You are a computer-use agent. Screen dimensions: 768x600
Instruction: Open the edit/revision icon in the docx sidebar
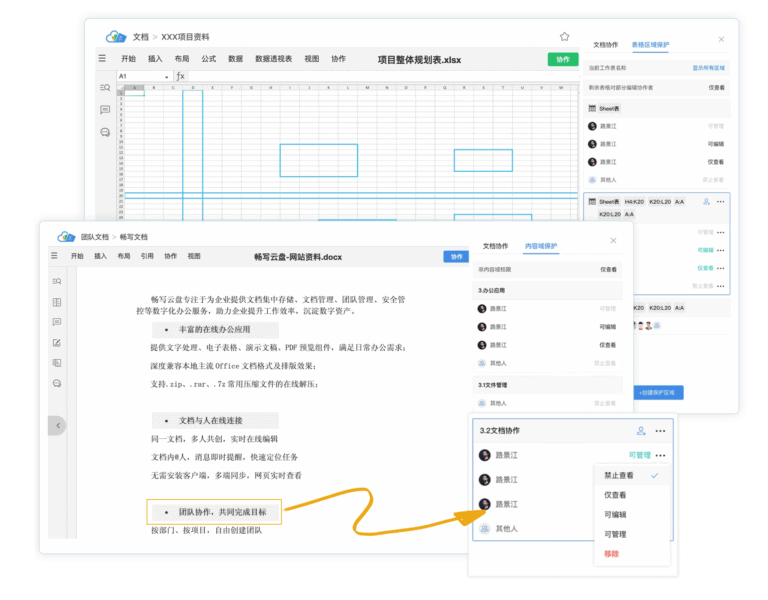(x=57, y=342)
